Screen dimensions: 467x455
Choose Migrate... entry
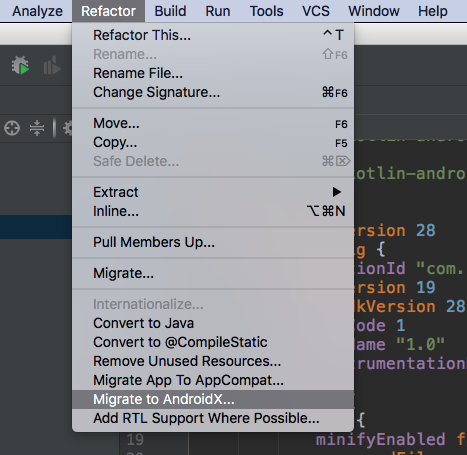[x=213, y=273]
